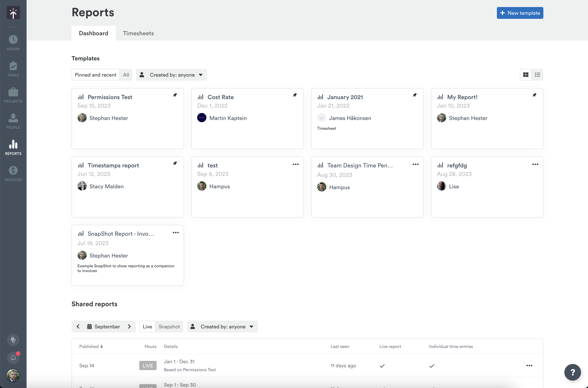Open the Created by: anyone filter dropdown
The width and height of the screenshot is (588, 388).
[x=171, y=75]
